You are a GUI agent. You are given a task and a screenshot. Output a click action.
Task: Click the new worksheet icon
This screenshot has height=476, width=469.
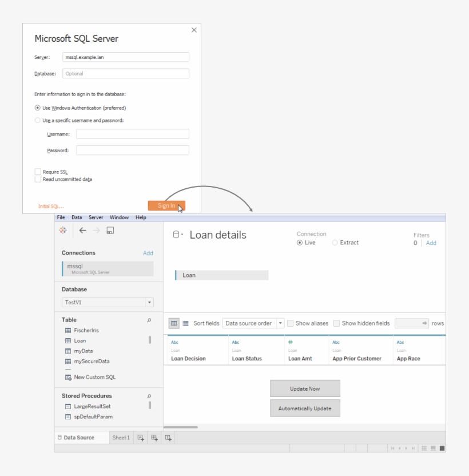tap(141, 438)
